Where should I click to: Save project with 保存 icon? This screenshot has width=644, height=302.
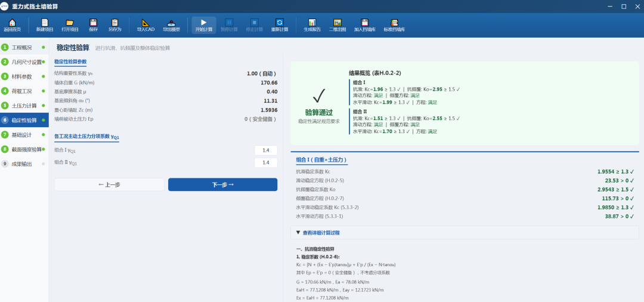coord(93,26)
